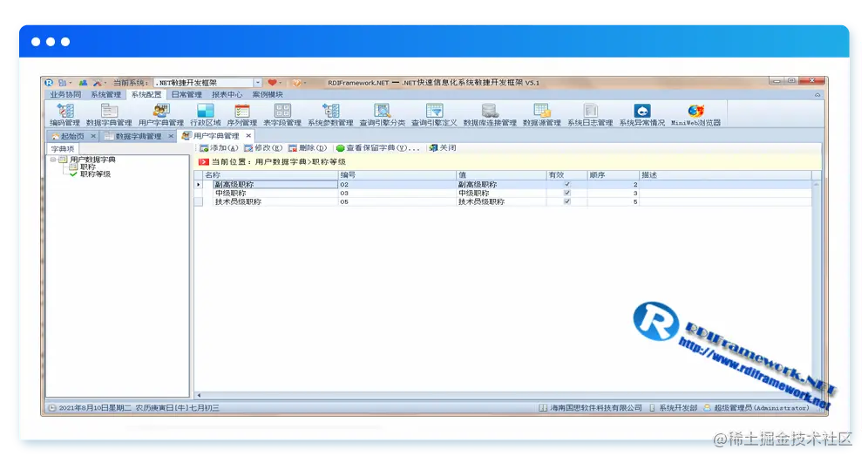Click the red heart icon in title bar
Viewport: 868px width, 463px height.
(272, 83)
